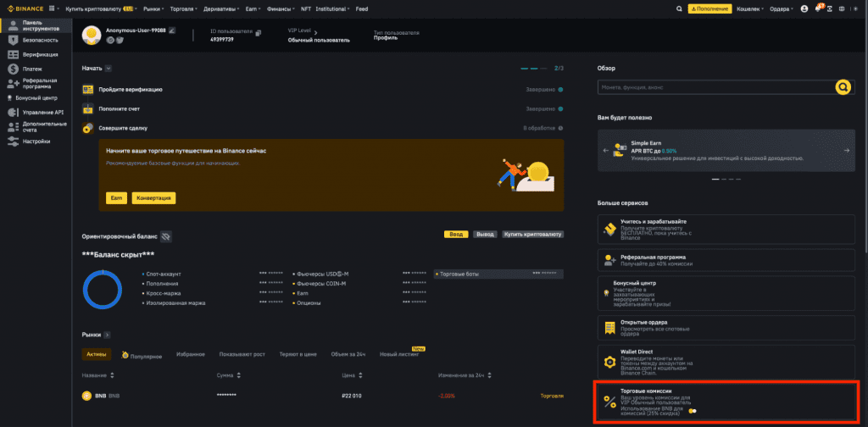Screen dimensions: 868x427
Task: Open the Кошелек dropdown menu
Action: pyautogui.click(x=750, y=8)
